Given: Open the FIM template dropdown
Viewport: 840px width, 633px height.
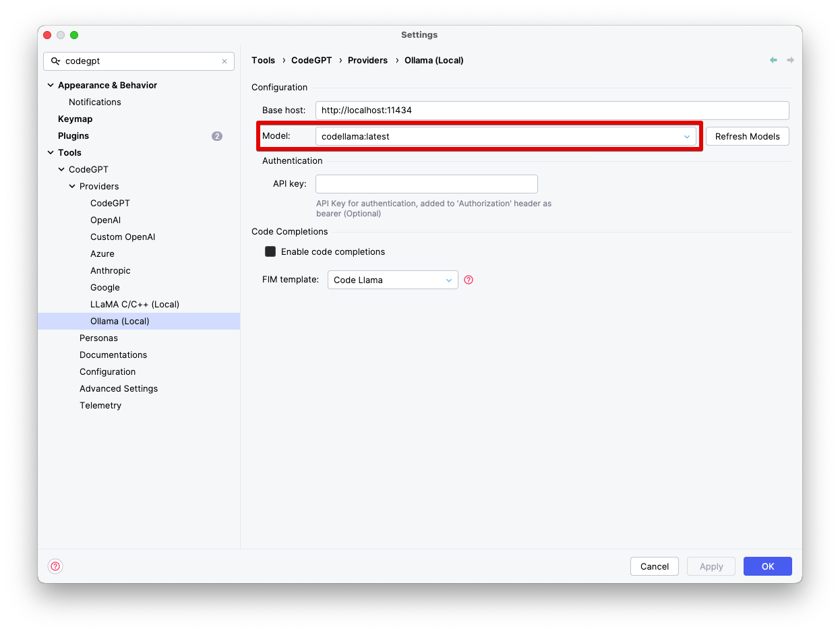Looking at the screenshot, I should [393, 280].
